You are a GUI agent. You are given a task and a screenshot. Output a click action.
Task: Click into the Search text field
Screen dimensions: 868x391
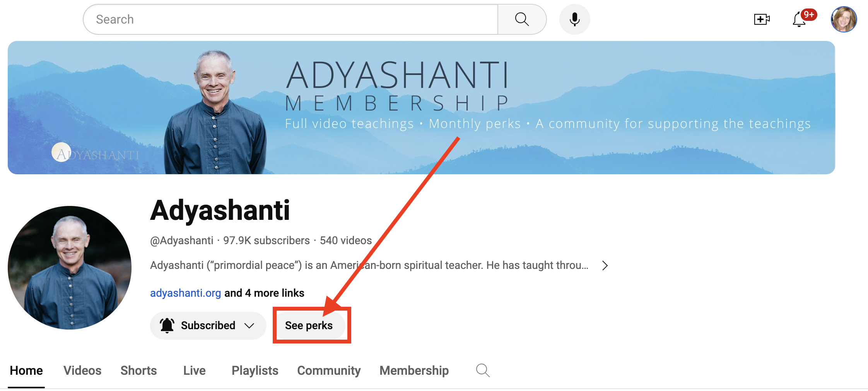(290, 19)
